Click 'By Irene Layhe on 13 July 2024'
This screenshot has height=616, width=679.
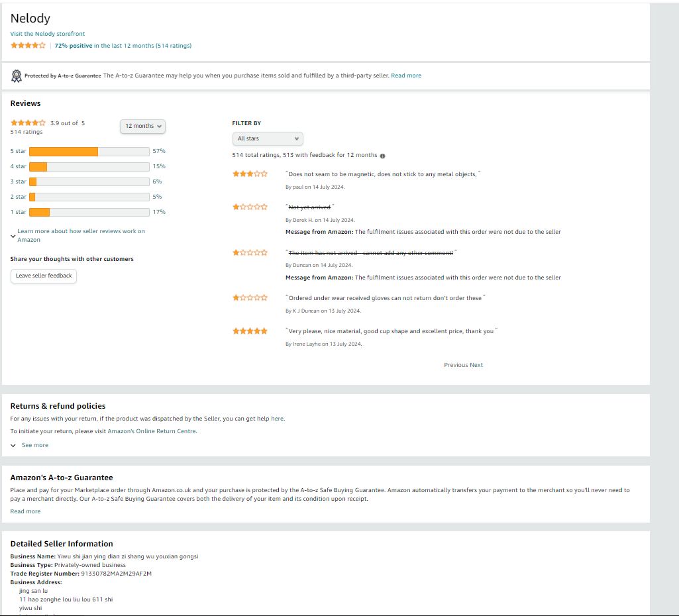pos(323,344)
